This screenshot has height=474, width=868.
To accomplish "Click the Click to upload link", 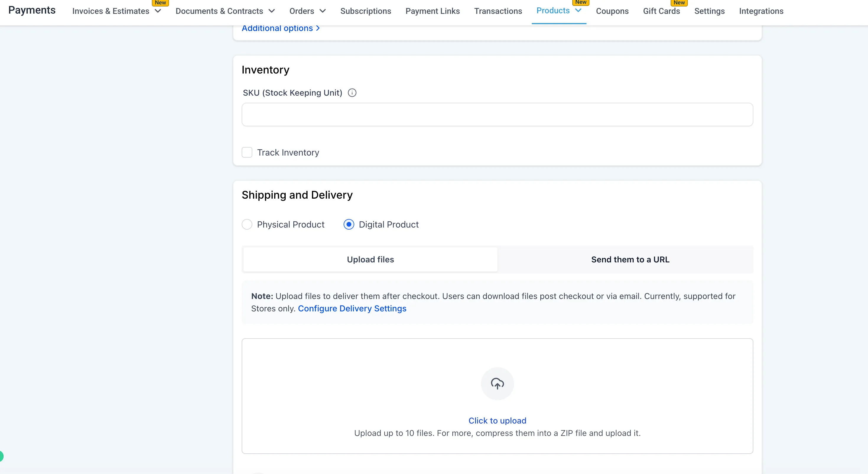I will click(497, 421).
